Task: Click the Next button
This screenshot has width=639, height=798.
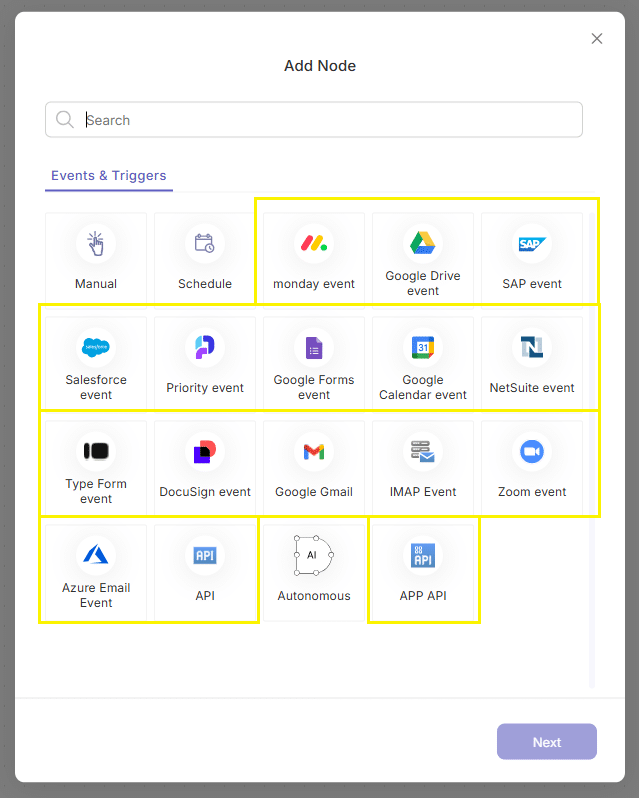Action: click(546, 742)
